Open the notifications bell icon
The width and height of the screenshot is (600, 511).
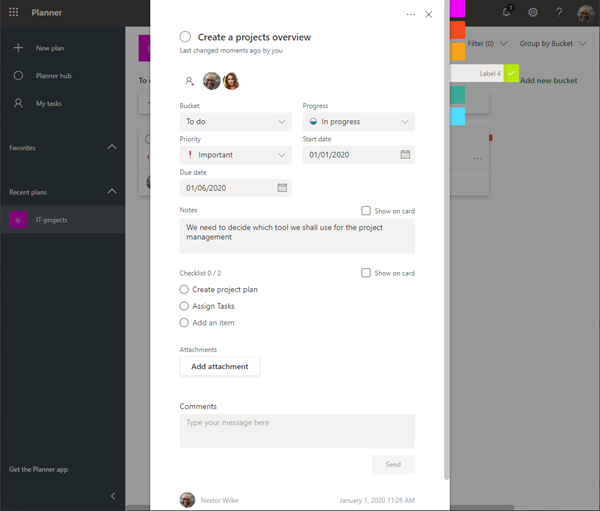[507, 12]
